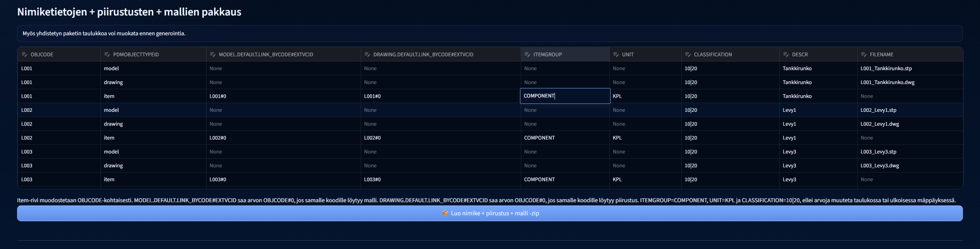Screen dimensions: 980x249
Task: Select the L001_Tankkirunko.stp filename cell
Action: click(886, 69)
